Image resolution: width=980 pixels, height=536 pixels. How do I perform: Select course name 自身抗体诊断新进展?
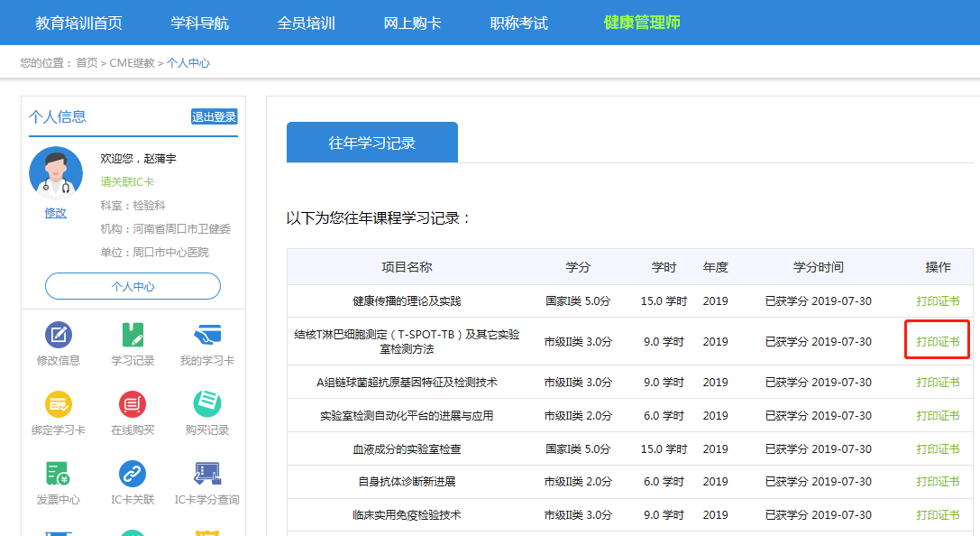coord(407,482)
